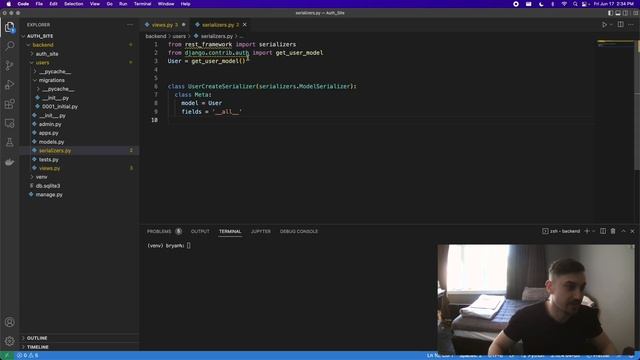Open the Run menu

(123, 4)
